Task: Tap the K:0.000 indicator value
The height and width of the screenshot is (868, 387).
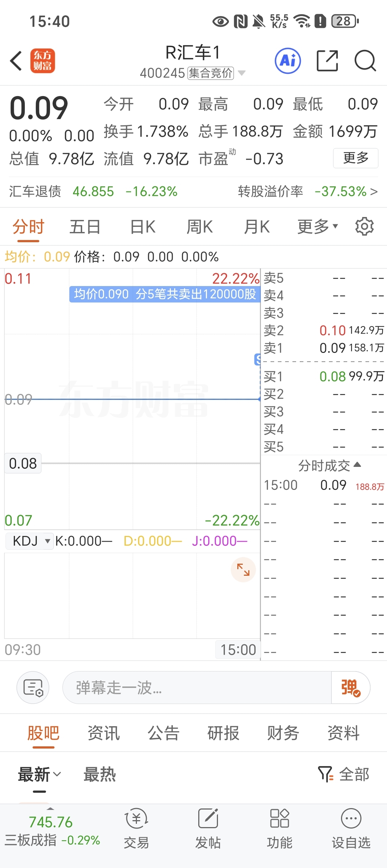Action: [84, 541]
